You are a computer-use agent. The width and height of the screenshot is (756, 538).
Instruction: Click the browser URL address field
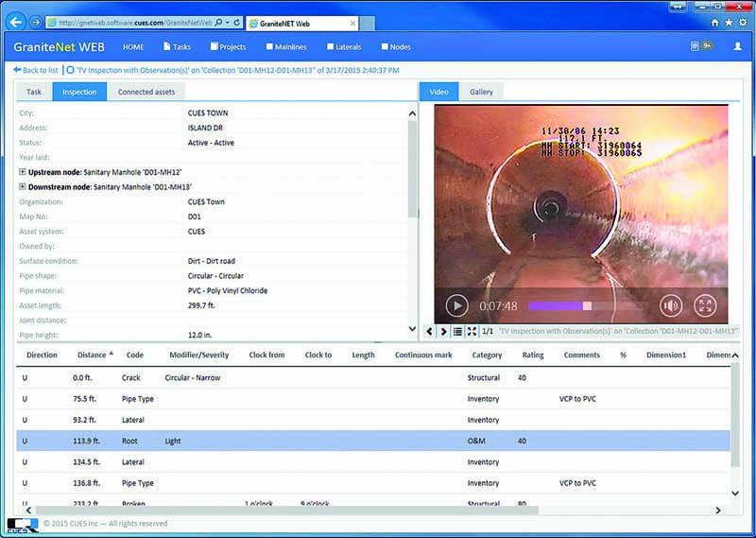click(x=135, y=23)
